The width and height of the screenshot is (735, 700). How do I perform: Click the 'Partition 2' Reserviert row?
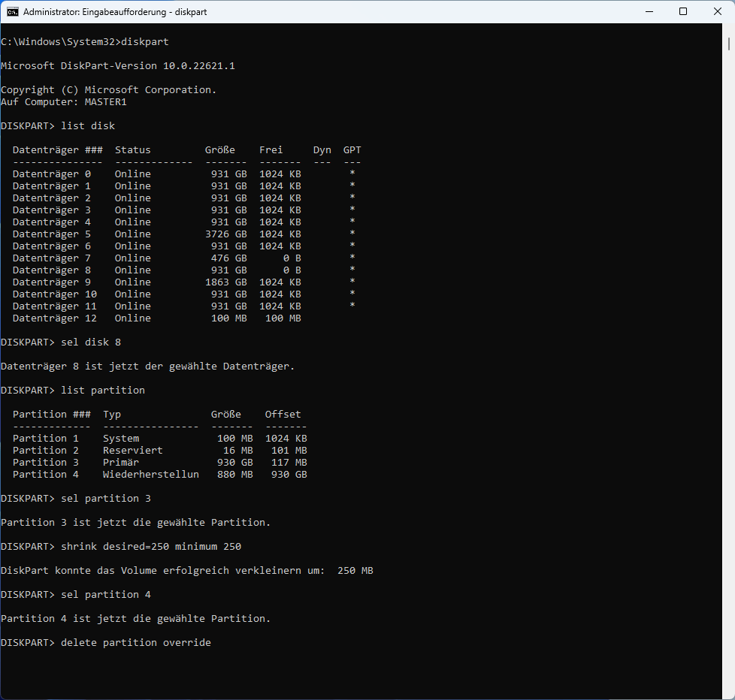[x=159, y=451]
